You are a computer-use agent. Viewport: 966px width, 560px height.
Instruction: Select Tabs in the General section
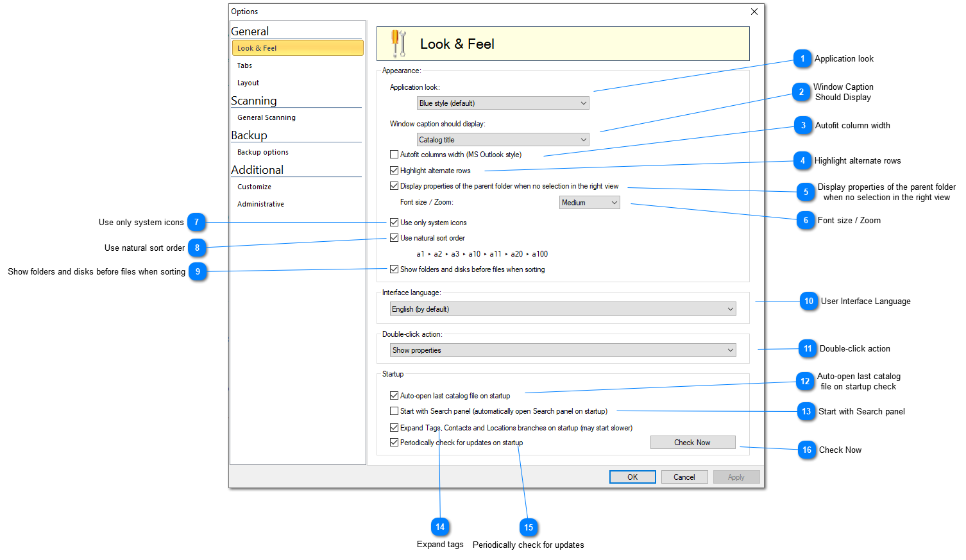(x=244, y=65)
